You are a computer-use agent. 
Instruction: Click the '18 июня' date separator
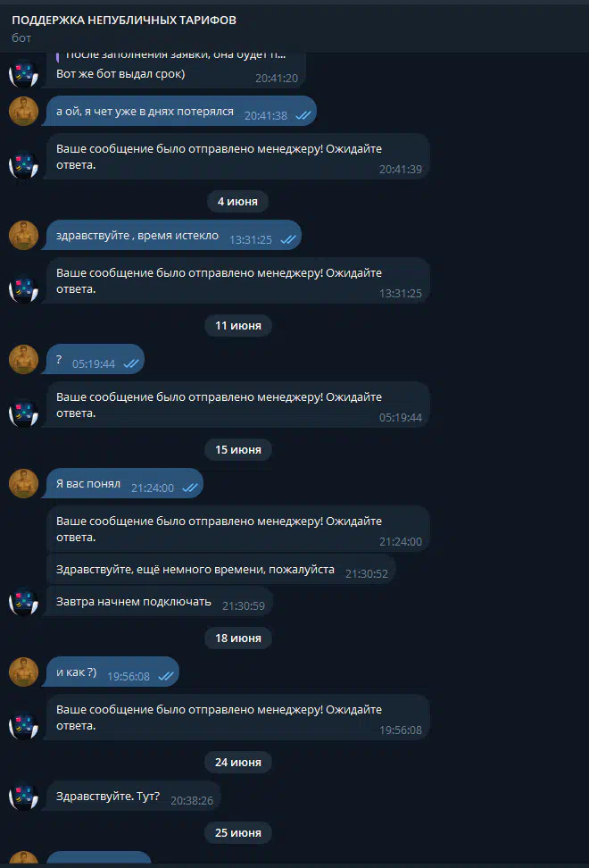[237, 638]
